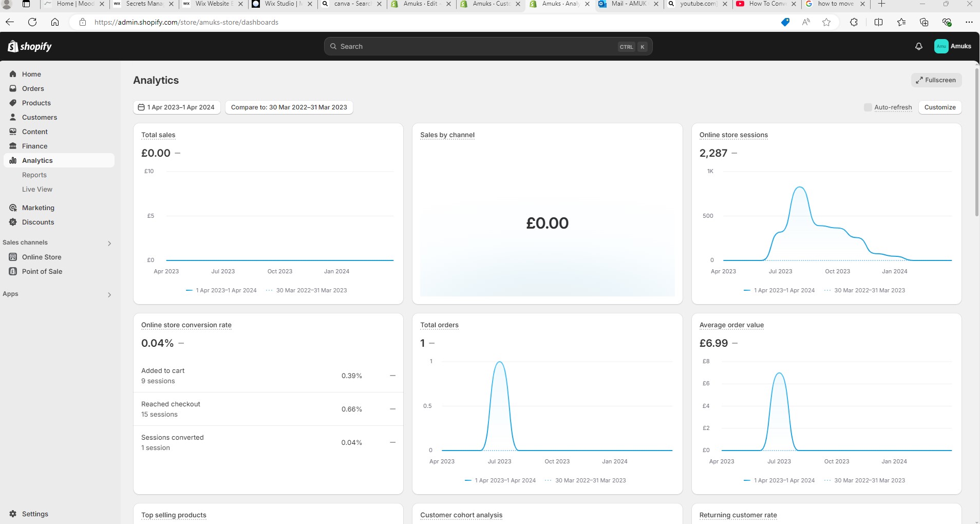Screen dimensions: 980x524
Task: Click the Customize button
Action: pyautogui.click(x=940, y=107)
